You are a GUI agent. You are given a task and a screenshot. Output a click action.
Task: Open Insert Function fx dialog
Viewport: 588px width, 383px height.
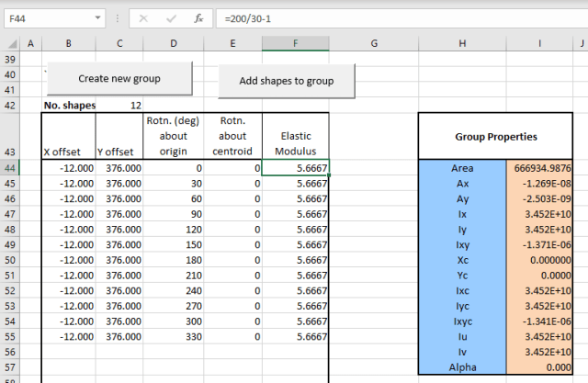198,17
